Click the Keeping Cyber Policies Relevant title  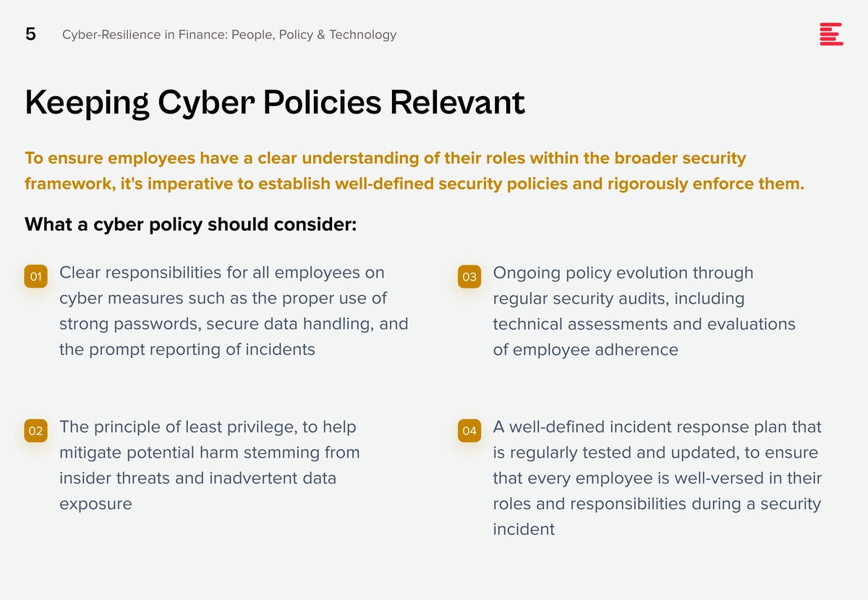click(x=275, y=103)
